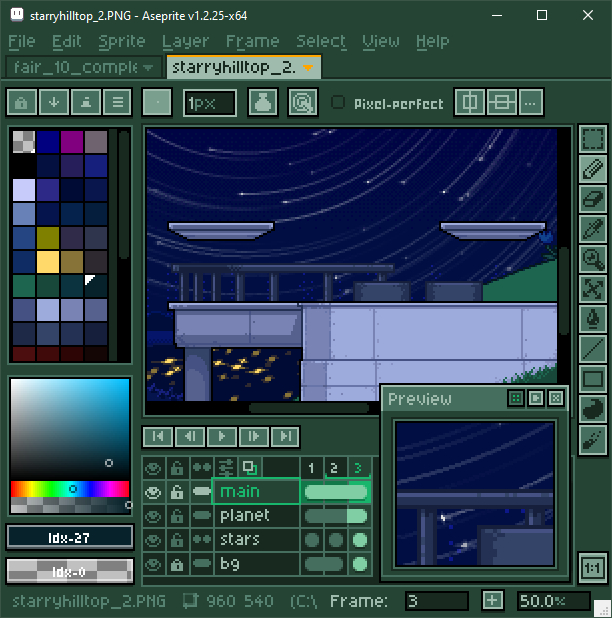This screenshot has width=612, height=618.
Task: Select the Paint Bucket tool
Action: point(593,319)
